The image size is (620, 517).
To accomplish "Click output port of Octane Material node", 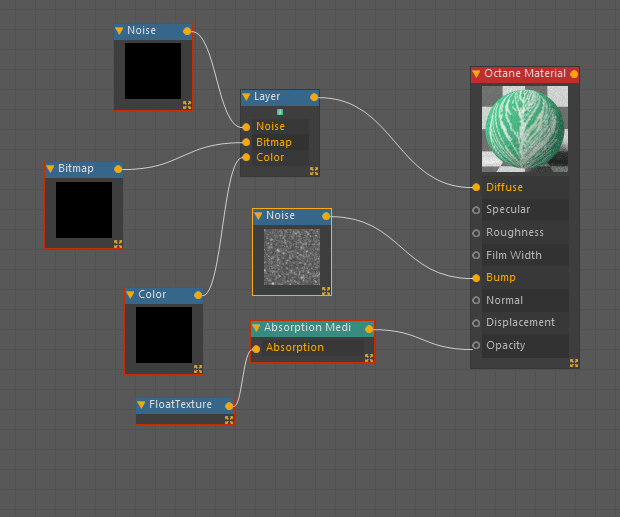I will [574, 74].
